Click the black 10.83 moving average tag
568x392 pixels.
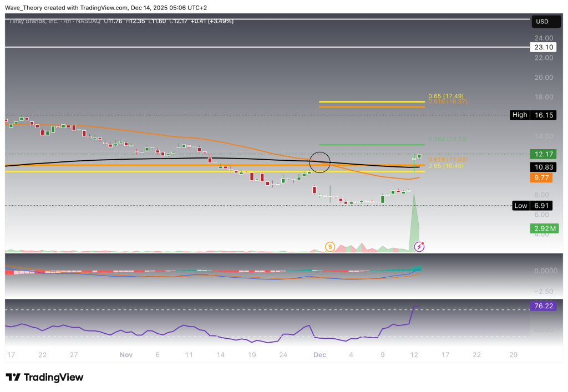point(542,166)
